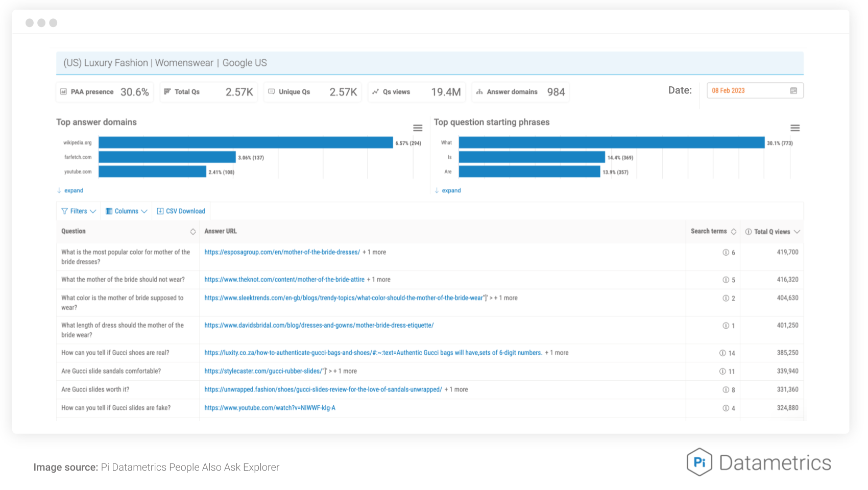868x490 pixels.
Task: Click the 'Are' bar in phrases chart
Action: click(529, 171)
